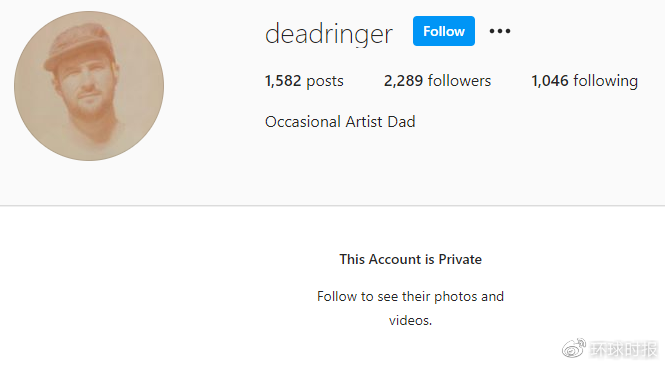Open the 1,046 following list
The width and height of the screenshot is (665, 366).
click(x=584, y=81)
